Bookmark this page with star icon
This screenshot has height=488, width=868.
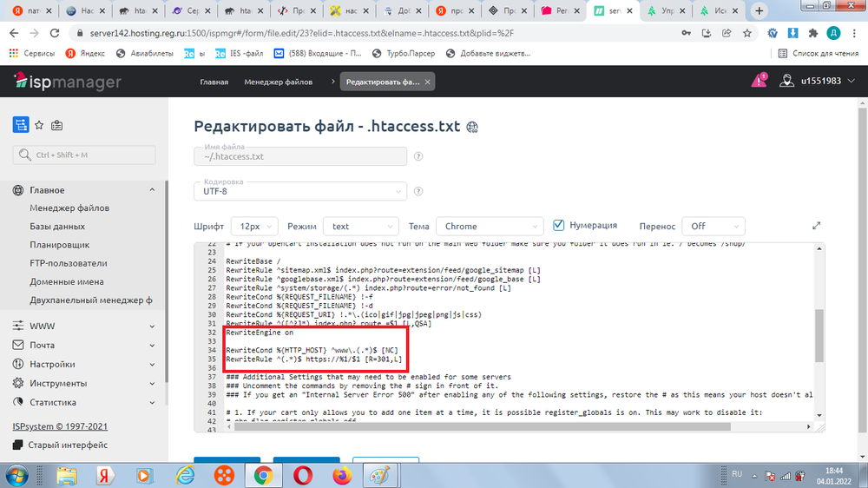pyautogui.click(x=746, y=33)
